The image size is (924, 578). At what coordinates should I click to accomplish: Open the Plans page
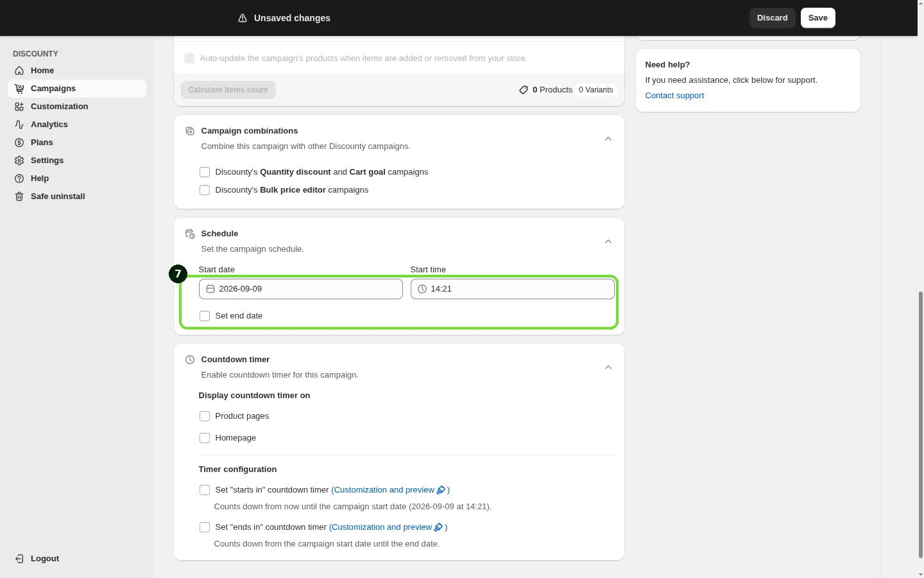pyautogui.click(x=77, y=143)
